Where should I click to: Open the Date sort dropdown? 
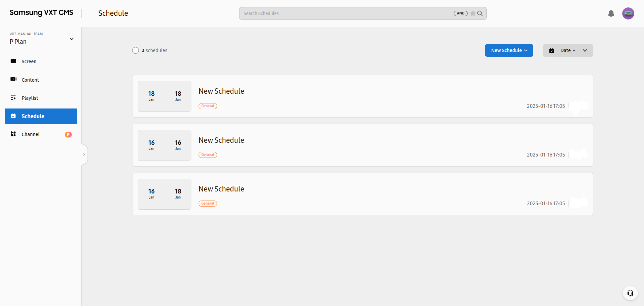pyautogui.click(x=568, y=50)
